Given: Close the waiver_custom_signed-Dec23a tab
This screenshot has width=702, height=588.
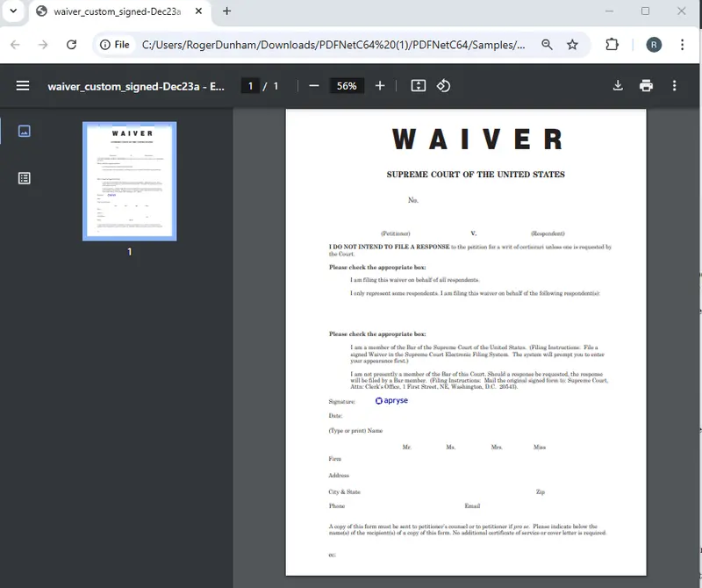Looking at the screenshot, I should tap(199, 11).
